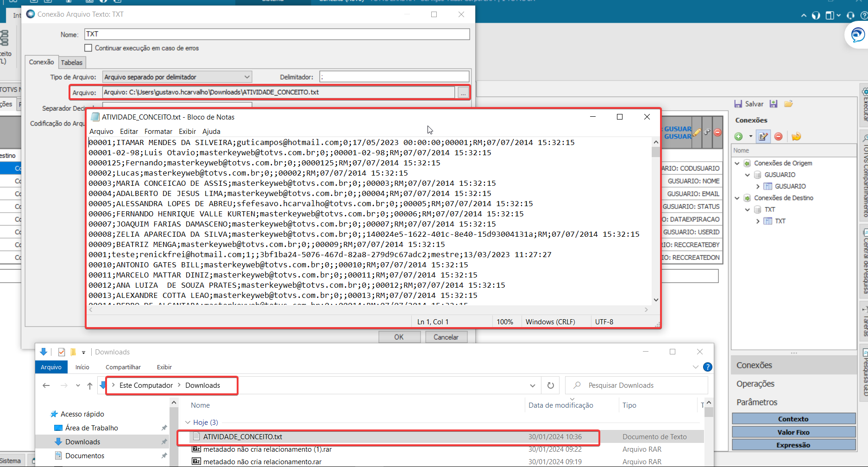Click in the Nome input field containing TXT
The height and width of the screenshot is (467, 868).
(277, 34)
